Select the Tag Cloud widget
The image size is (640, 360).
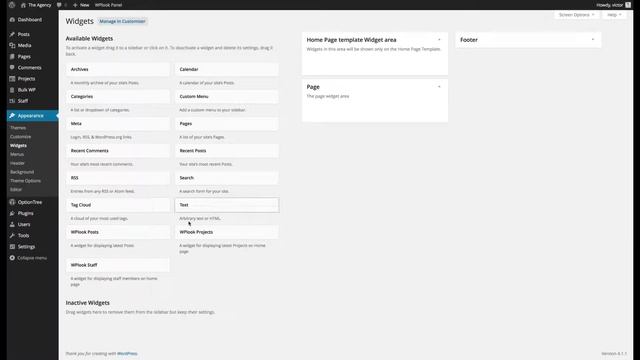point(118,205)
